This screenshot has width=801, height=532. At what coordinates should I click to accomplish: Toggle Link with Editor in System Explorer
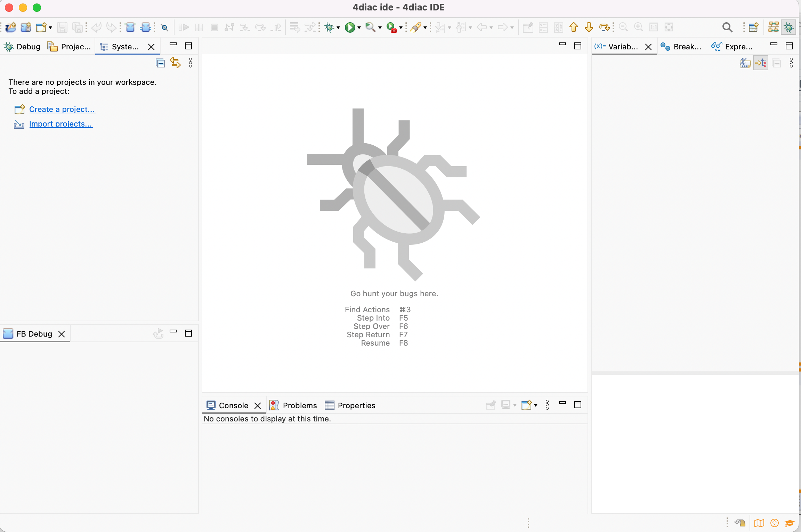tap(175, 63)
